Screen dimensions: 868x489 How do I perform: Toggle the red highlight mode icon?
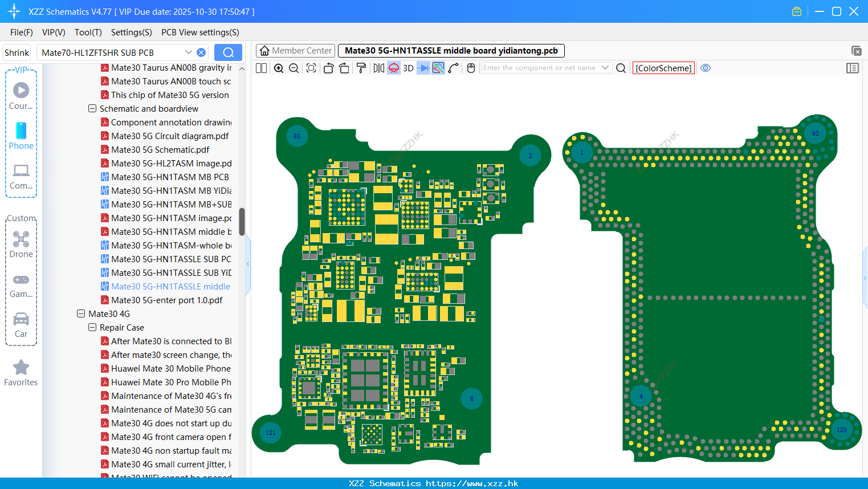[x=394, y=68]
